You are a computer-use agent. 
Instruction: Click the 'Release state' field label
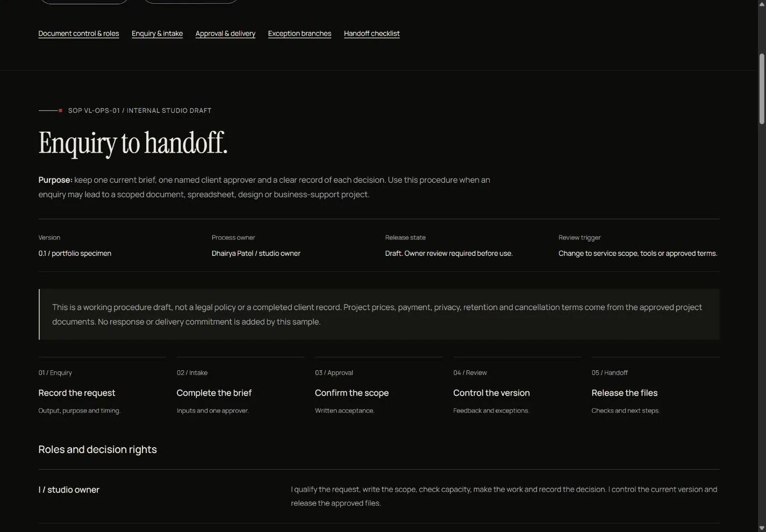(405, 238)
